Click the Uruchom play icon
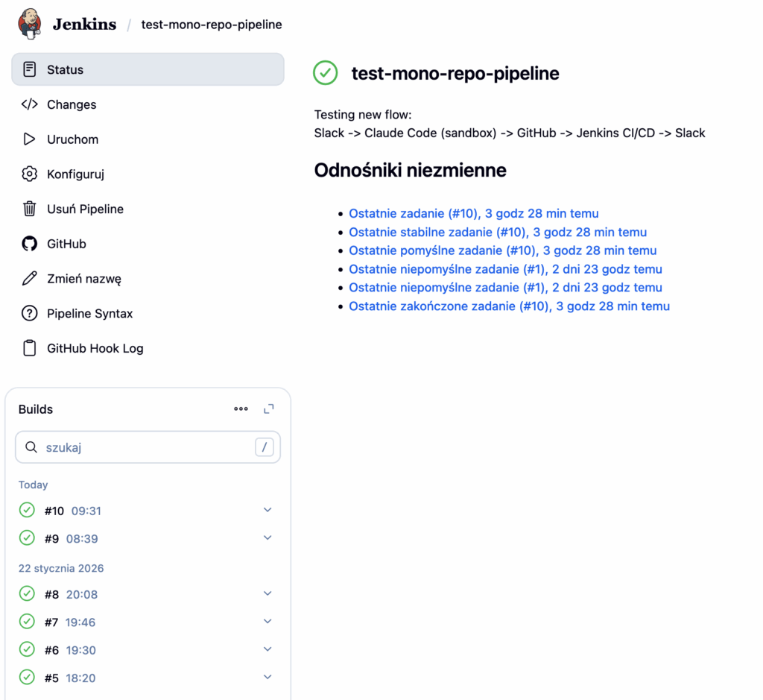763x700 pixels. click(29, 139)
